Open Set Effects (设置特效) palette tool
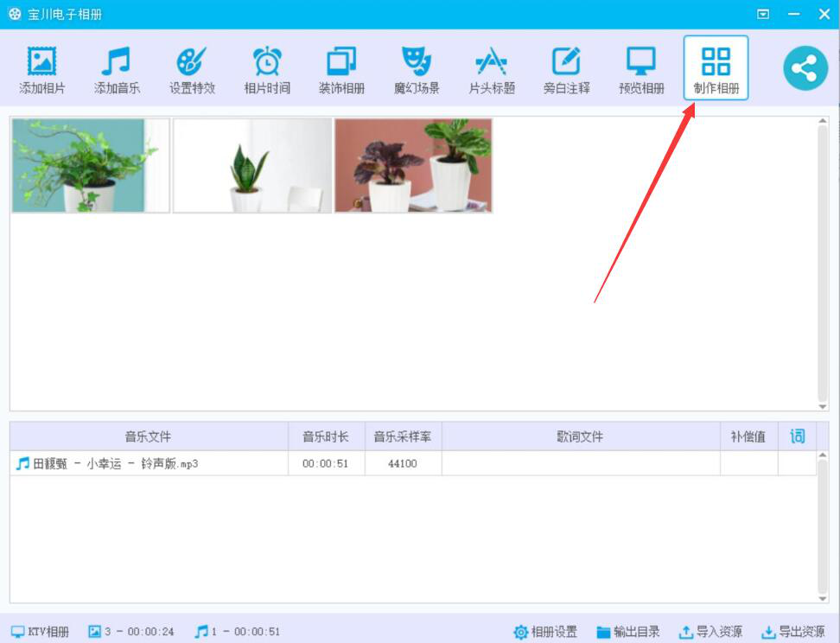 click(192, 70)
